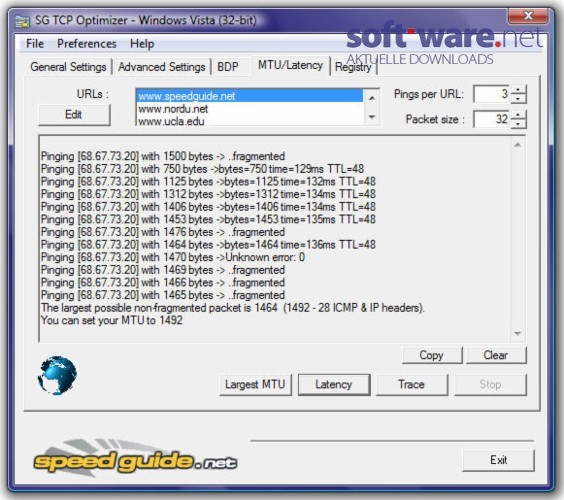The height and width of the screenshot is (500, 564).
Task: Decrease the Packet size value
Action: [518, 123]
